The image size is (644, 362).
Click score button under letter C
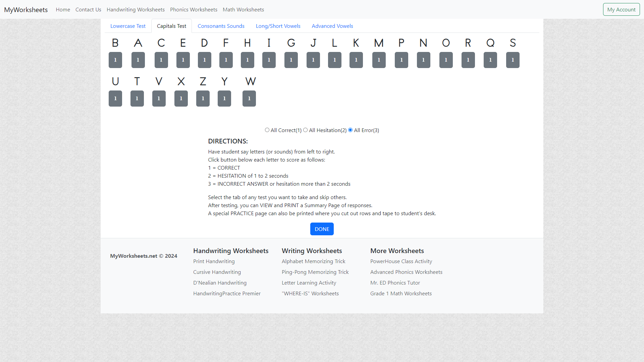click(161, 60)
